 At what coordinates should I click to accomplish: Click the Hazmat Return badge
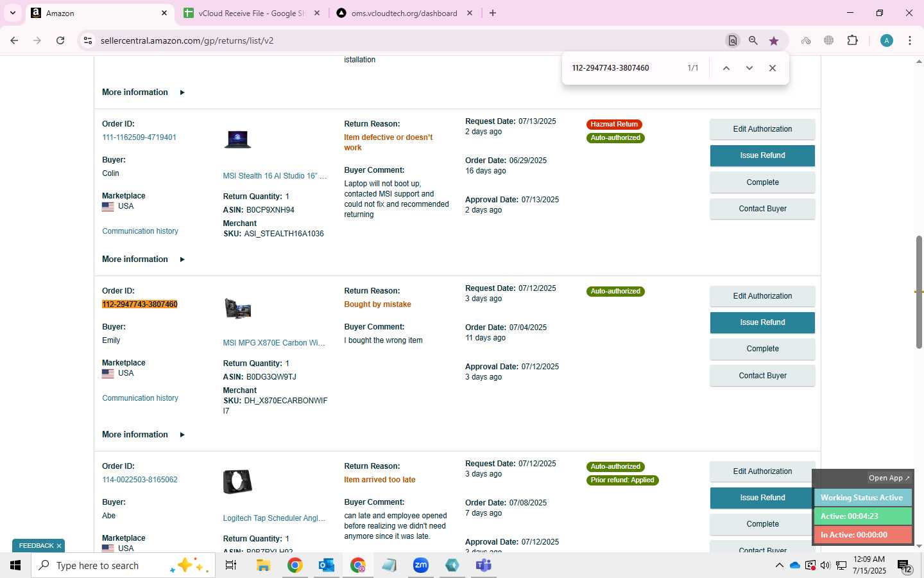615,125
